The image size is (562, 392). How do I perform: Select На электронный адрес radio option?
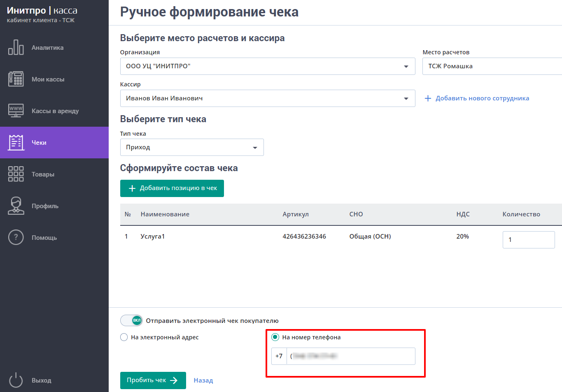[x=124, y=337]
